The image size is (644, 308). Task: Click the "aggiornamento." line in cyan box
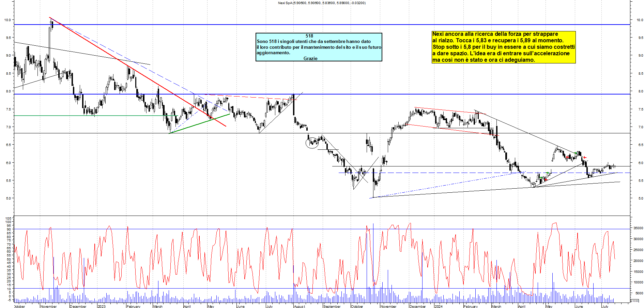click(274, 53)
